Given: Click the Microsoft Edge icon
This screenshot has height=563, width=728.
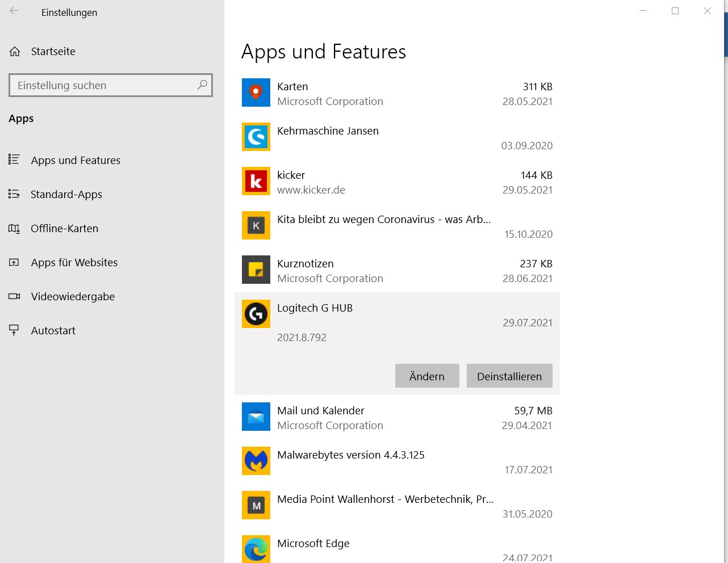Looking at the screenshot, I should [256, 549].
